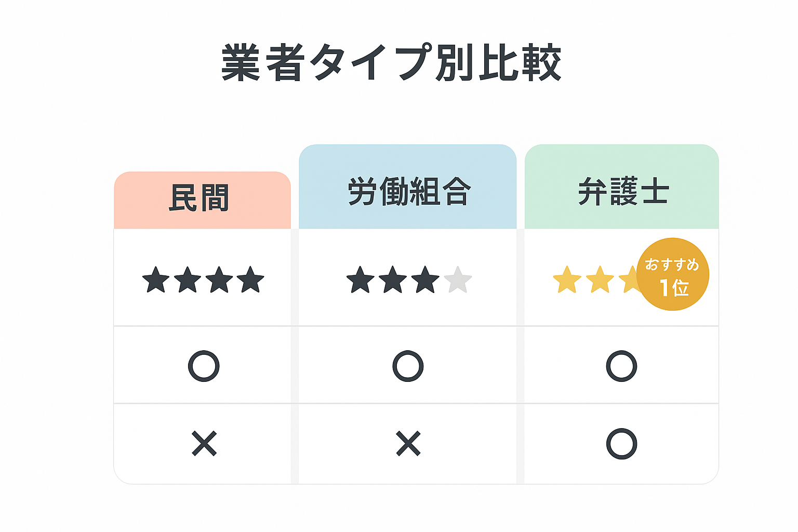Image resolution: width=798 pixels, height=532 pixels.
Task: Click the grey empty star under 労働組合
Action: click(x=458, y=280)
